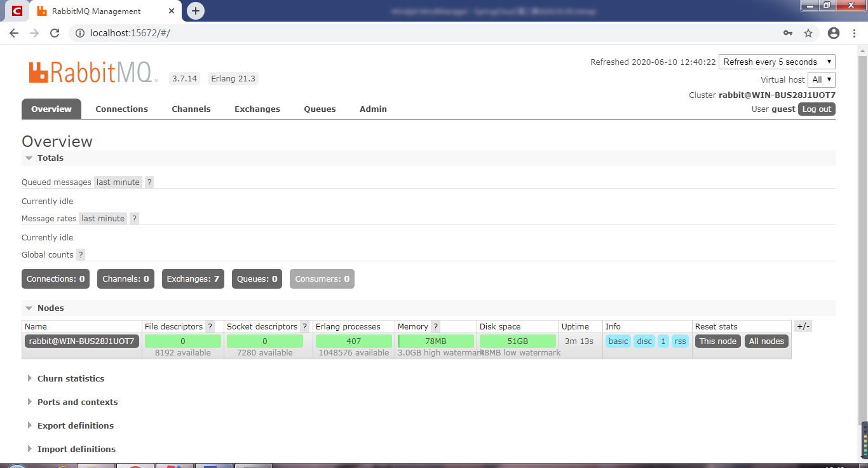The width and height of the screenshot is (868, 468).
Task: Reset stats for All nodes
Action: pyautogui.click(x=767, y=341)
